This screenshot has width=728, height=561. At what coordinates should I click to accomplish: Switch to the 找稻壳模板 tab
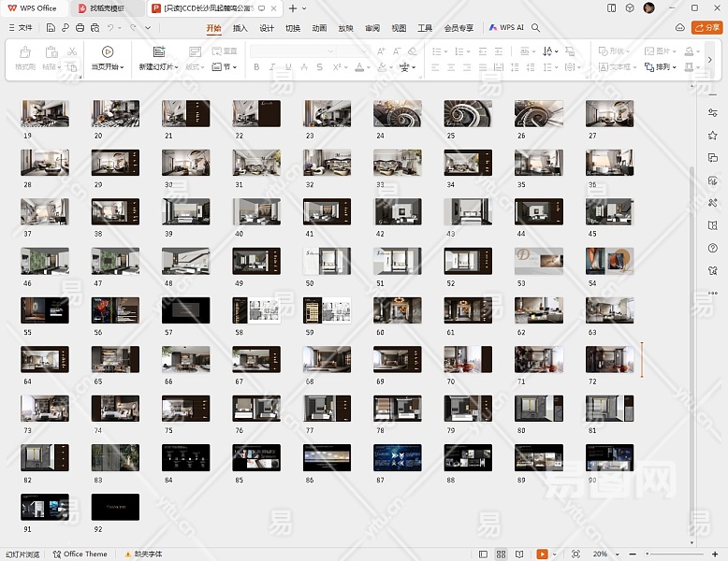[107, 8]
